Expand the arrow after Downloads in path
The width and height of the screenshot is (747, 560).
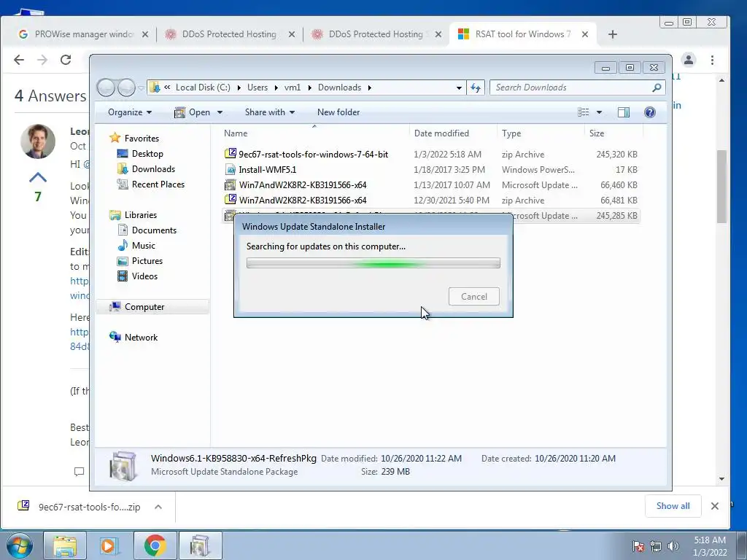[x=369, y=87]
